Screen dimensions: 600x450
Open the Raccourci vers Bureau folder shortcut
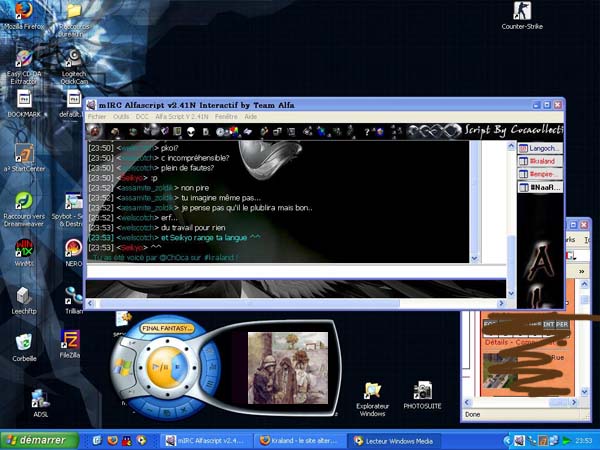[x=73, y=20]
